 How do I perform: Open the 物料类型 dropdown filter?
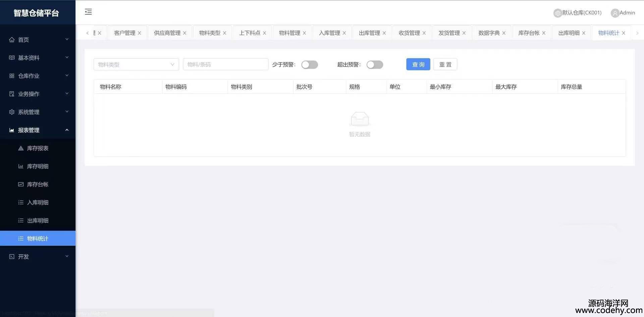[136, 64]
